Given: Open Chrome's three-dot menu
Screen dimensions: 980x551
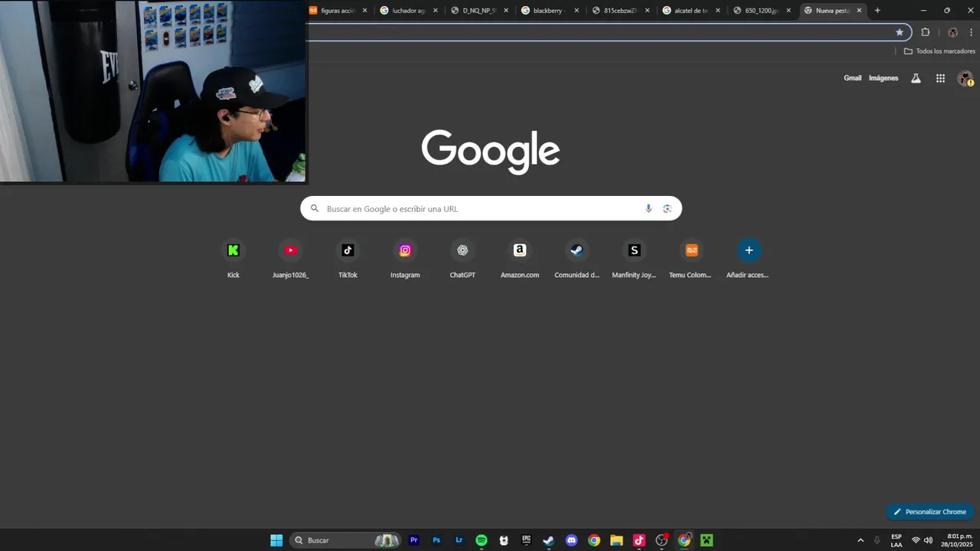Looking at the screenshot, I should [971, 32].
